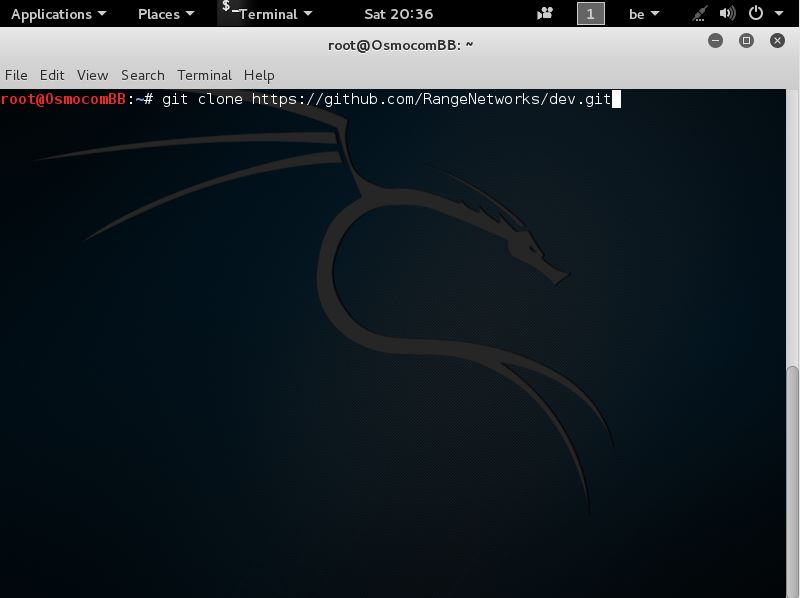Click the volume speaker icon

727,13
